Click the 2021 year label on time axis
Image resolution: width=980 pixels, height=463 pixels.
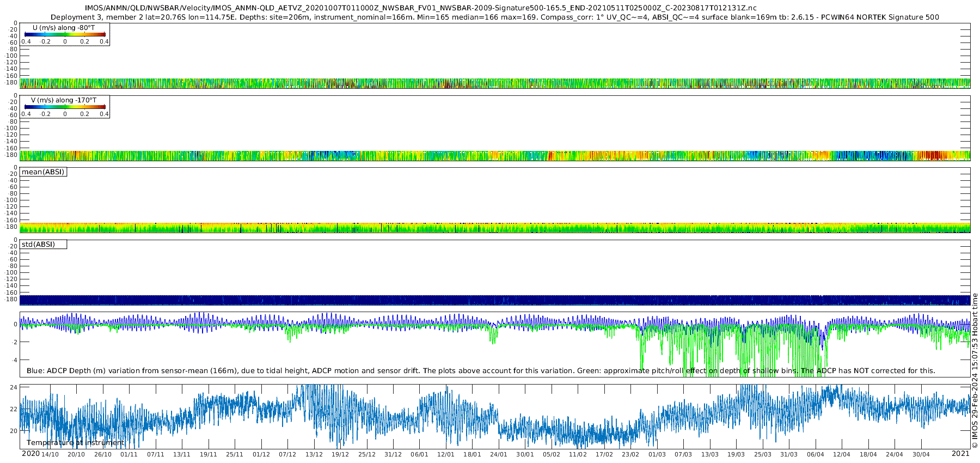click(x=960, y=454)
